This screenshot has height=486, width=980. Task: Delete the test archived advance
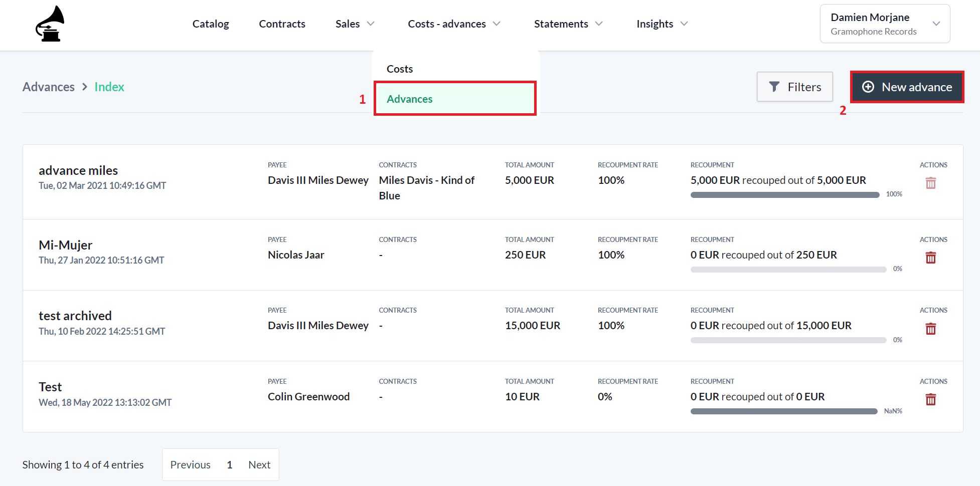click(930, 329)
